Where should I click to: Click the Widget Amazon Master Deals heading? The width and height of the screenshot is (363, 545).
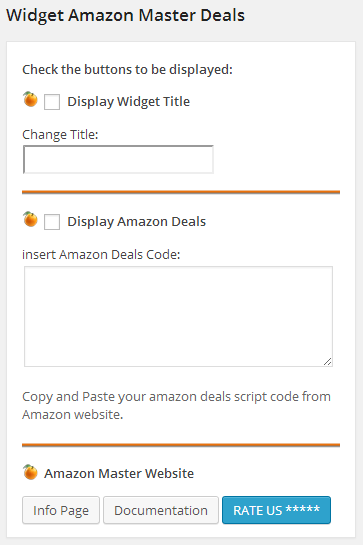(x=126, y=16)
